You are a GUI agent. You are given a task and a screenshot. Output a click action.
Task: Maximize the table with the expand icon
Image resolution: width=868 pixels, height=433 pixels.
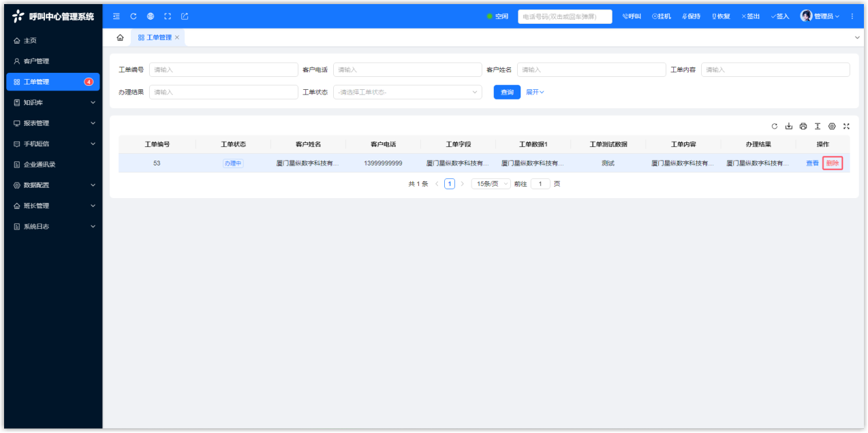tap(846, 127)
